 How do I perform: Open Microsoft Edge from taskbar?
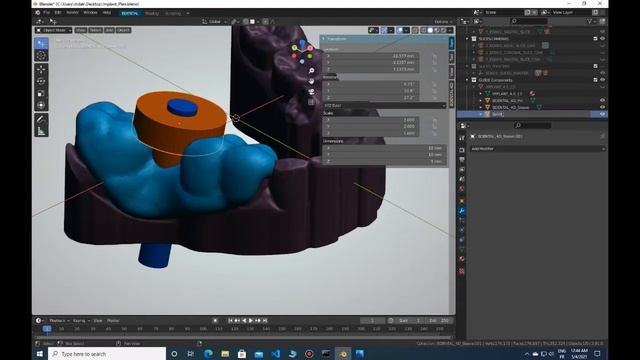tap(208, 353)
